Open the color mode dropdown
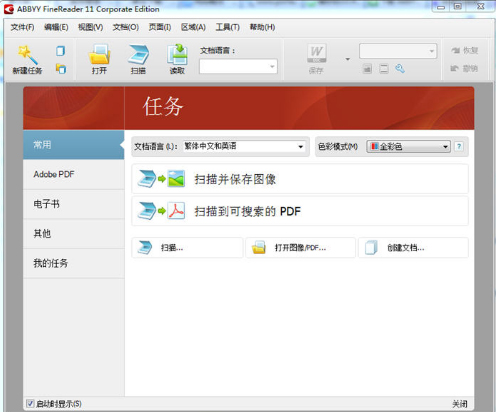496x412 pixels. coord(408,146)
